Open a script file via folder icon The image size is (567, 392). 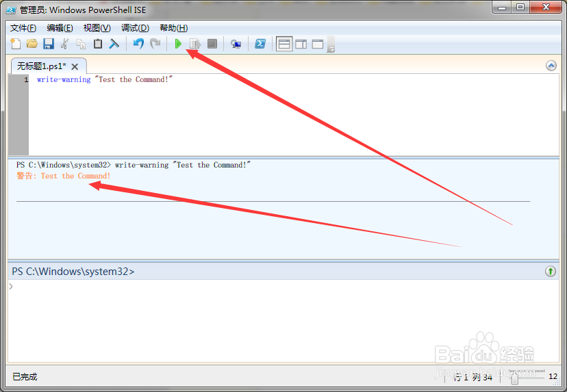(32, 44)
